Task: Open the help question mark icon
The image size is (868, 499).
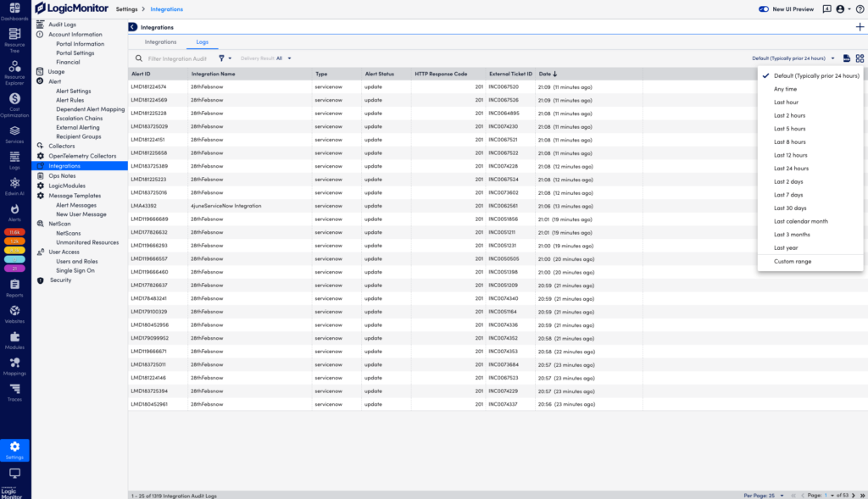Action: click(x=860, y=8)
